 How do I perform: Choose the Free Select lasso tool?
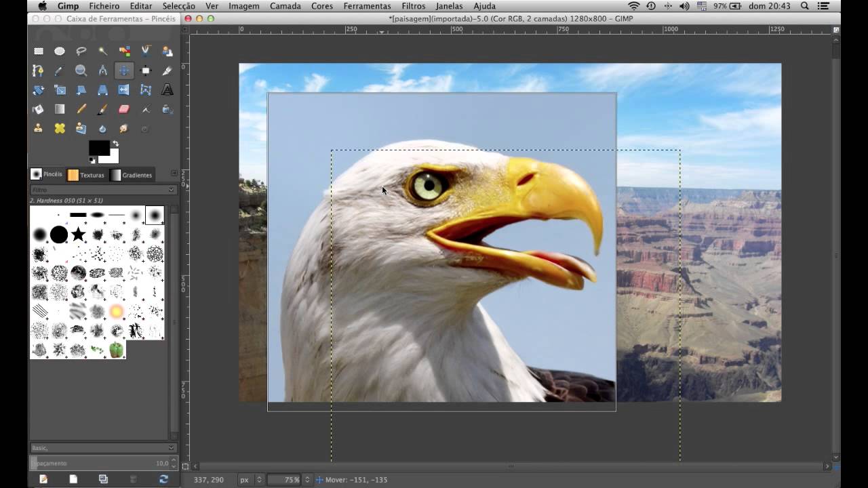(81, 51)
